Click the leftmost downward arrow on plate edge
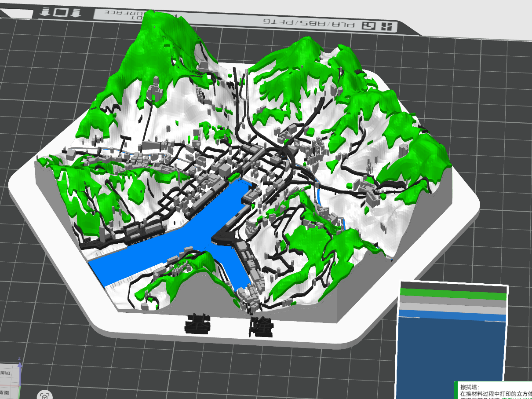The image size is (532, 399). (44, 12)
